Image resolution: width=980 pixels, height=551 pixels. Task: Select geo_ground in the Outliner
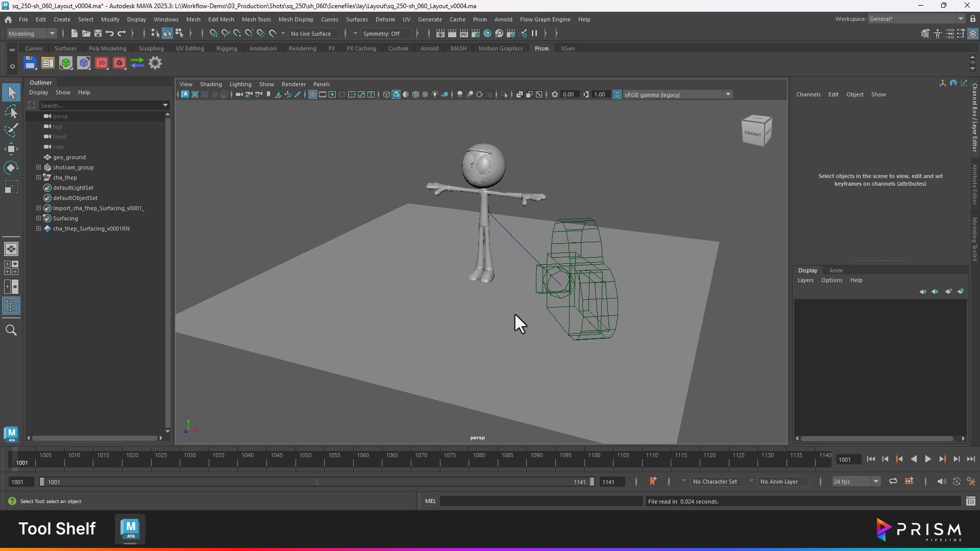tap(69, 157)
